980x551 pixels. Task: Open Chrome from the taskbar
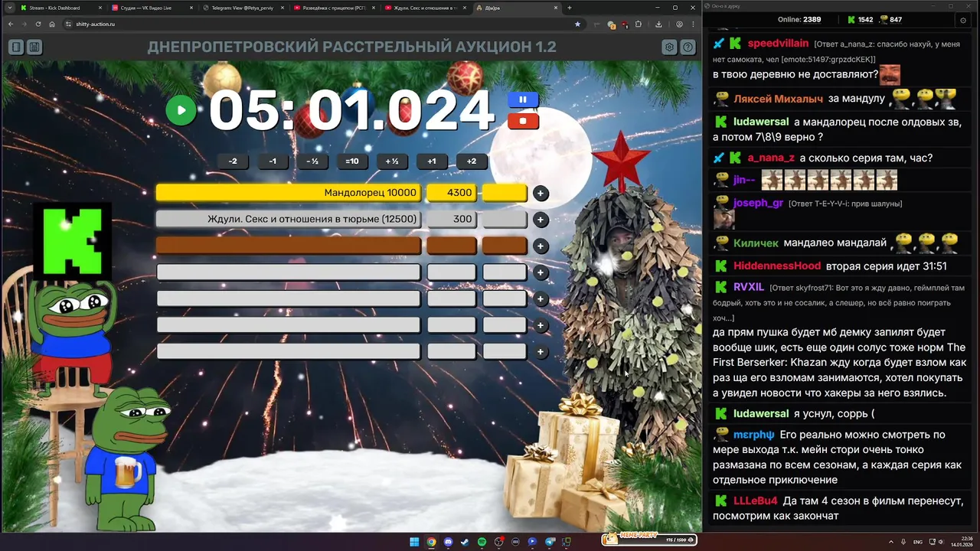tap(431, 542)
